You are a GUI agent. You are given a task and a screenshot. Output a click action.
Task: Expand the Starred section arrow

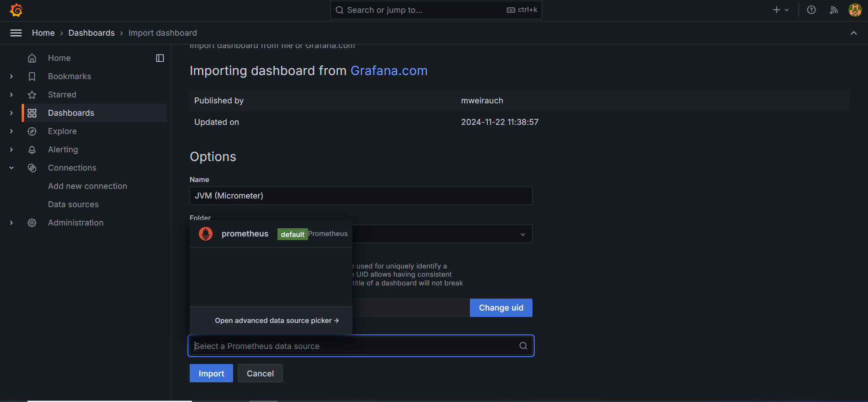pyautogui.click(x=11, y=95)
